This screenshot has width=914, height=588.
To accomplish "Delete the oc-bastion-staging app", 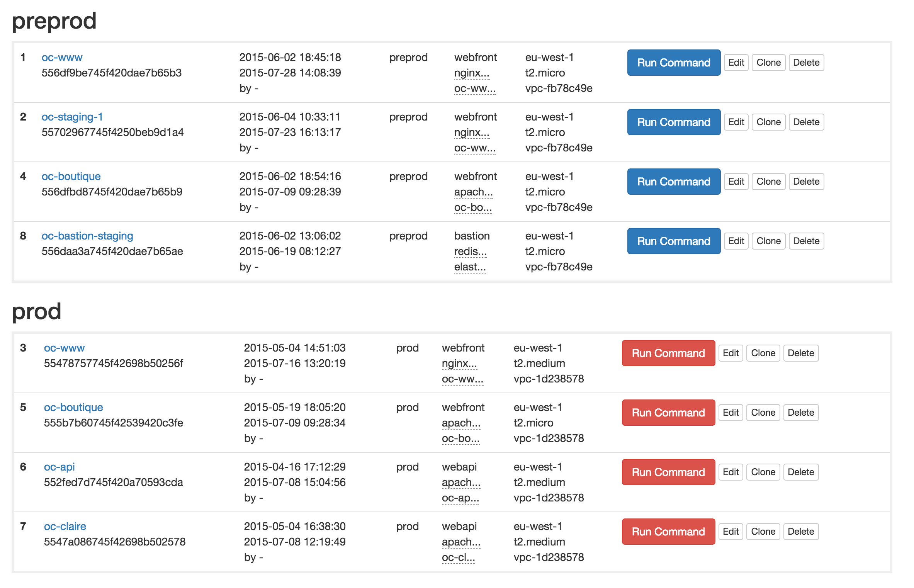I will [x=806, y=241].
